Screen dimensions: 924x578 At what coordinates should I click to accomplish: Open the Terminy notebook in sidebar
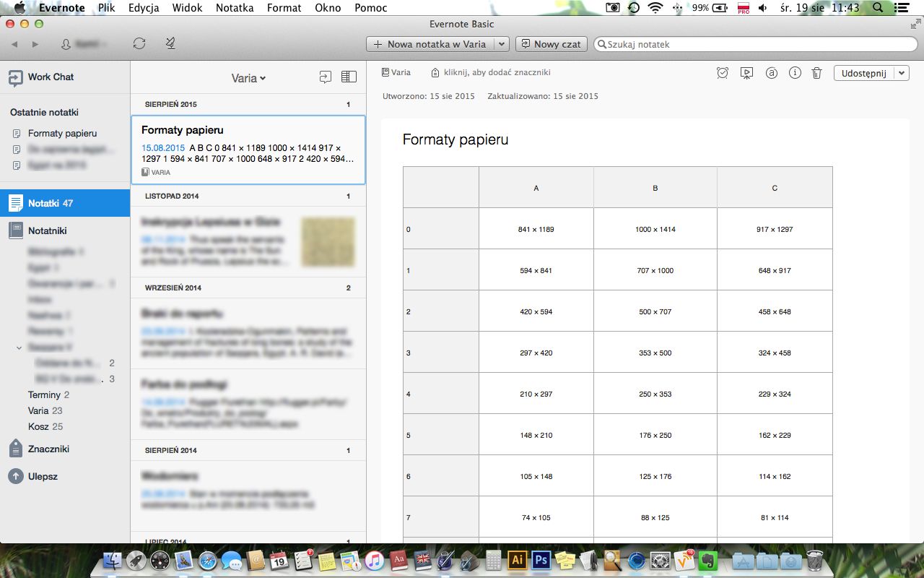pos(48,394)
